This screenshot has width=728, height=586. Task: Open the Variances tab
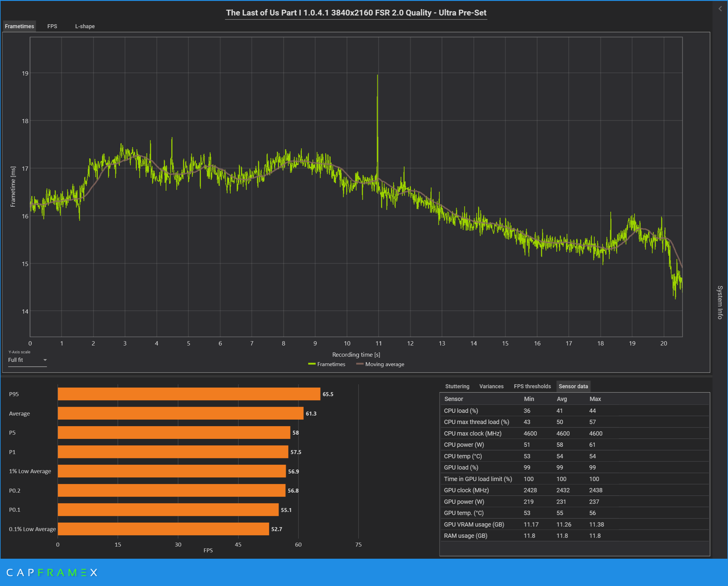click(x=491, y=386)
